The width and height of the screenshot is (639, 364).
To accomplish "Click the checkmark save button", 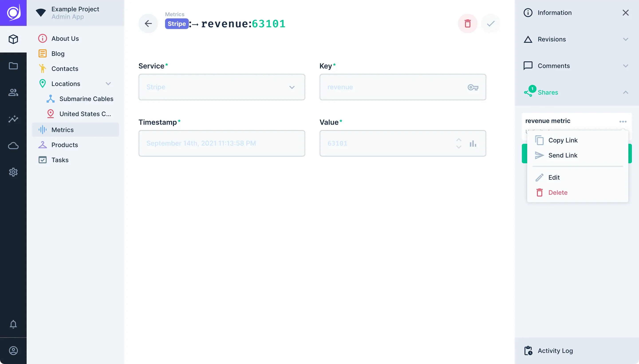I will tap(491, 24).
